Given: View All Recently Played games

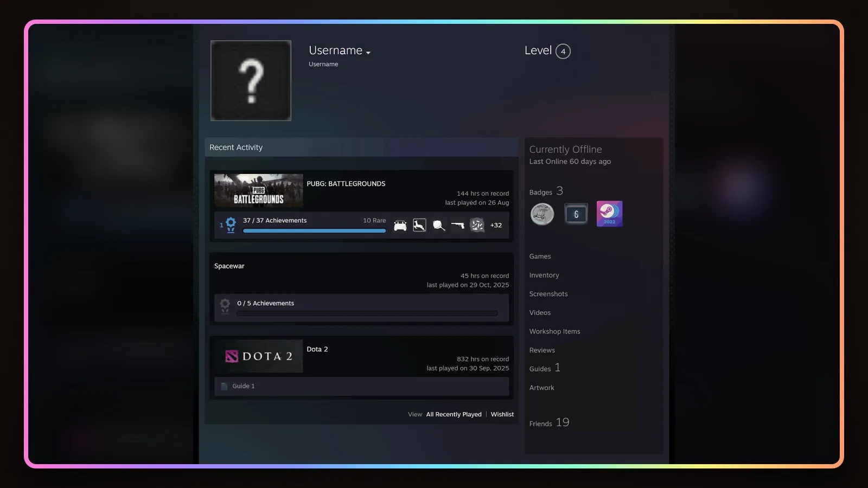Looking at the screenshot, I should click(454, 414).
